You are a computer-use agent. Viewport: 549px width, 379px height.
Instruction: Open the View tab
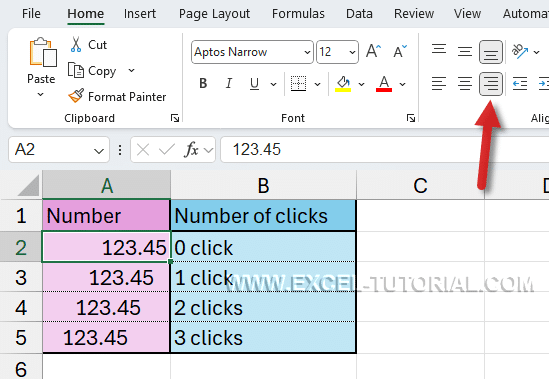tap(467, 14)
